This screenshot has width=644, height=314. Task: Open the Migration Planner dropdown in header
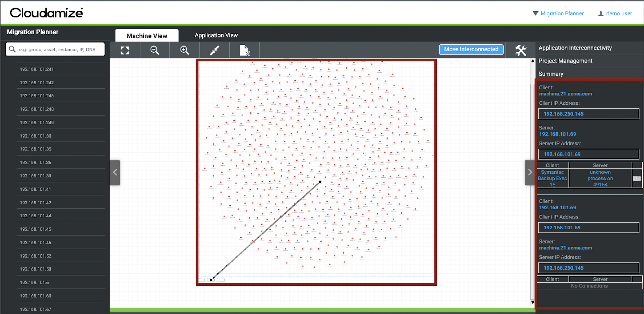pos(558,13)
